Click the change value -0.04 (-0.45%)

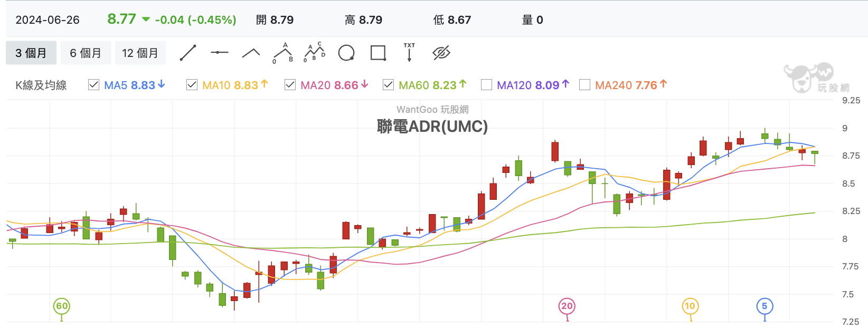pyautogui.click(x=196, y=20)
